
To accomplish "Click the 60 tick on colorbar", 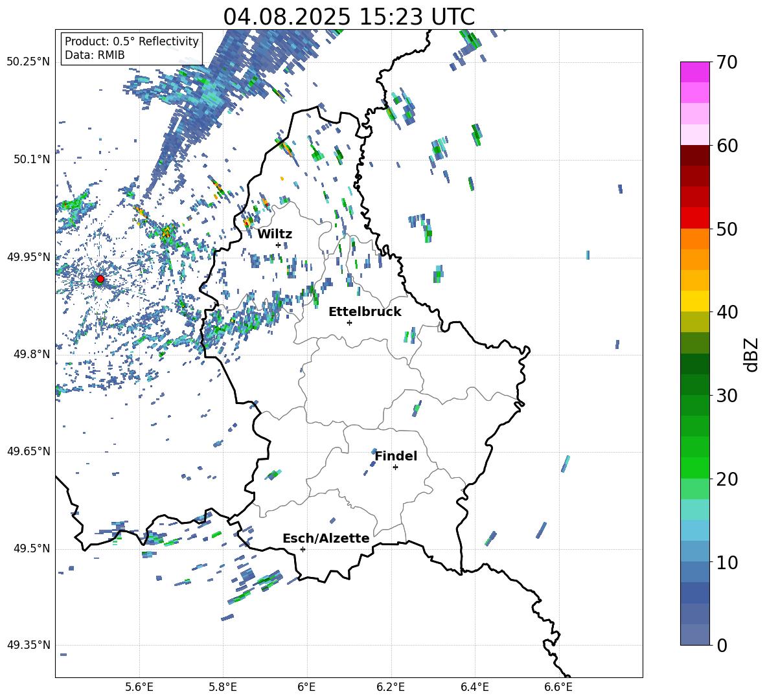I will pyautogui.click(x=726, y=146).
